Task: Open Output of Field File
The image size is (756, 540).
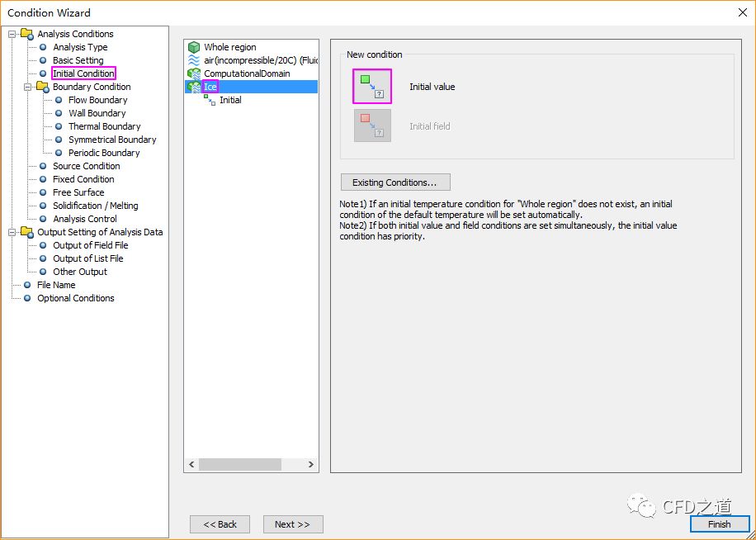Action: (x=91, y=245)
